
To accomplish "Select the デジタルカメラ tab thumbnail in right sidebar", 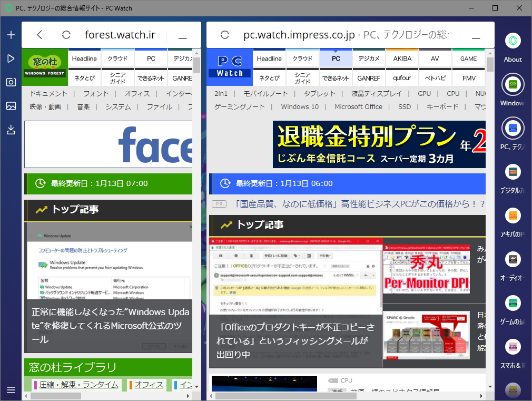I will pyautogui.click(x=512, y=172).
